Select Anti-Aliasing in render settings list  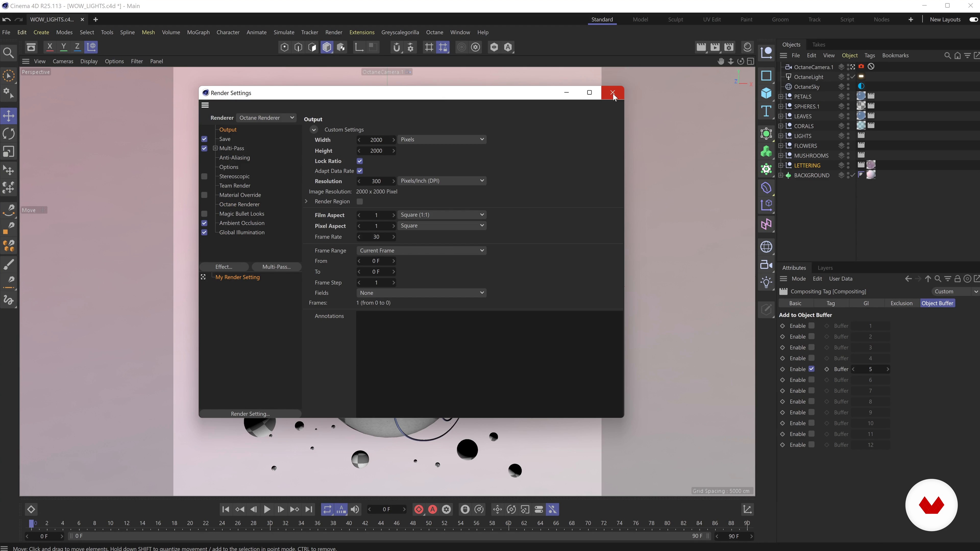[x=235, y=158]
